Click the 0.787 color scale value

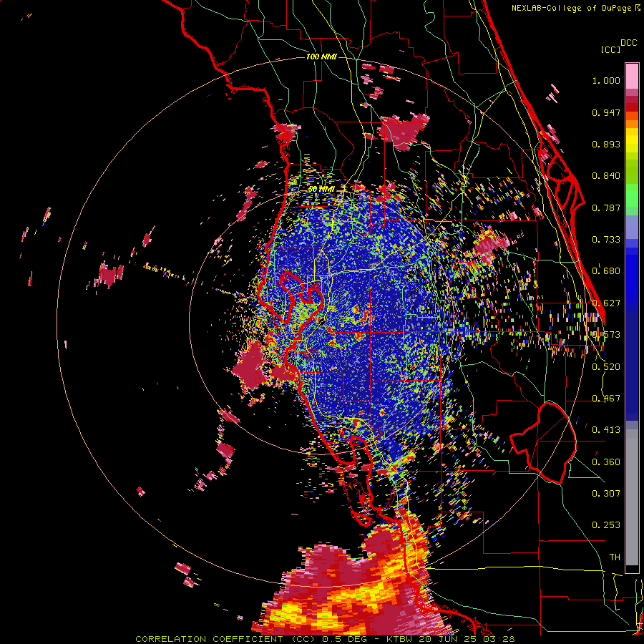[606, 208]
